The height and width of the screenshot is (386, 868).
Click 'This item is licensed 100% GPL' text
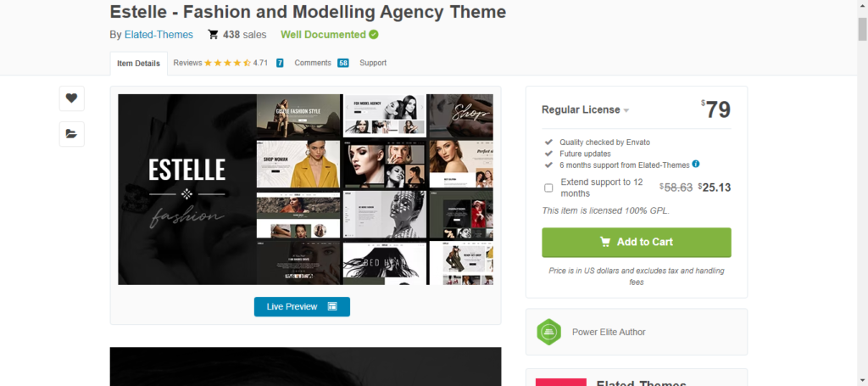tap(606, 210)
